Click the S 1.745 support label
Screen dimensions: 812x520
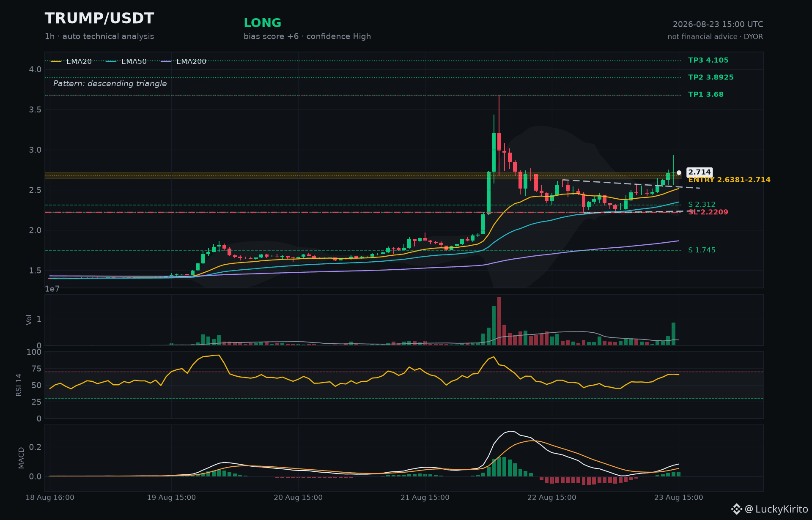[702, 250]
